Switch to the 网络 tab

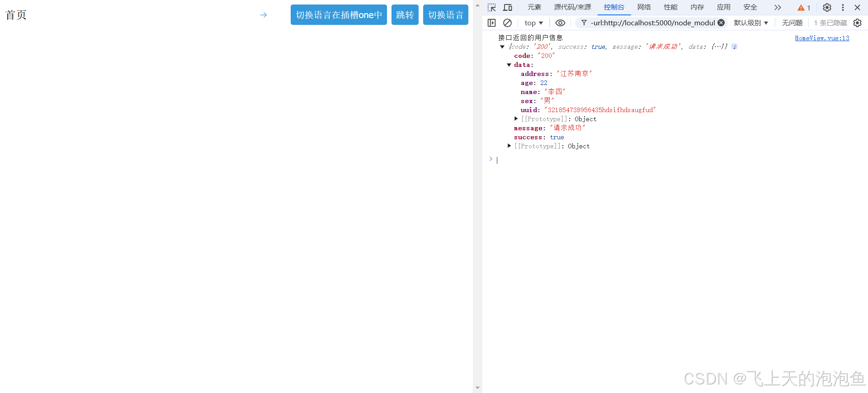click(x=644, y=7)
